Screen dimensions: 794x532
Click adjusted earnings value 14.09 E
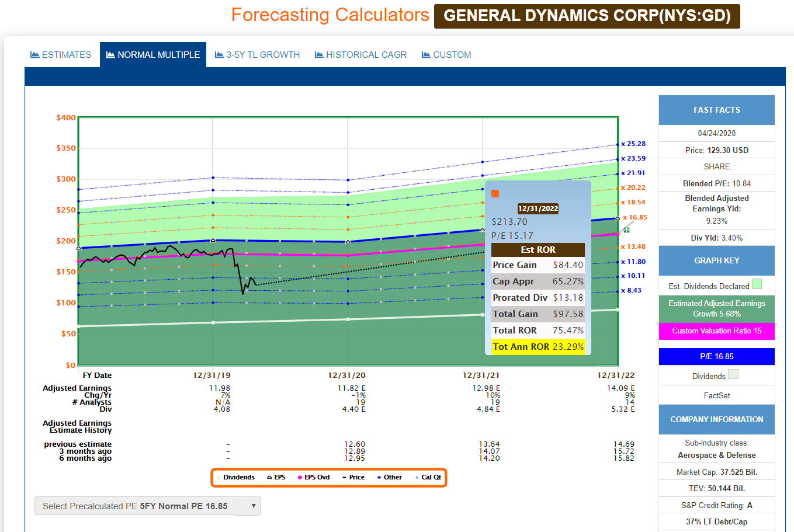(620, 388)
